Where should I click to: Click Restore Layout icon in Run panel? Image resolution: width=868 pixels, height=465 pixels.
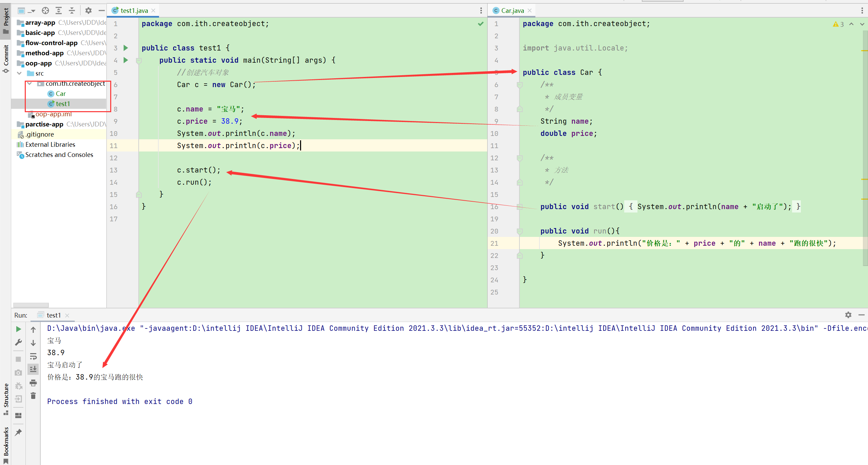click(x=19, y=416)
